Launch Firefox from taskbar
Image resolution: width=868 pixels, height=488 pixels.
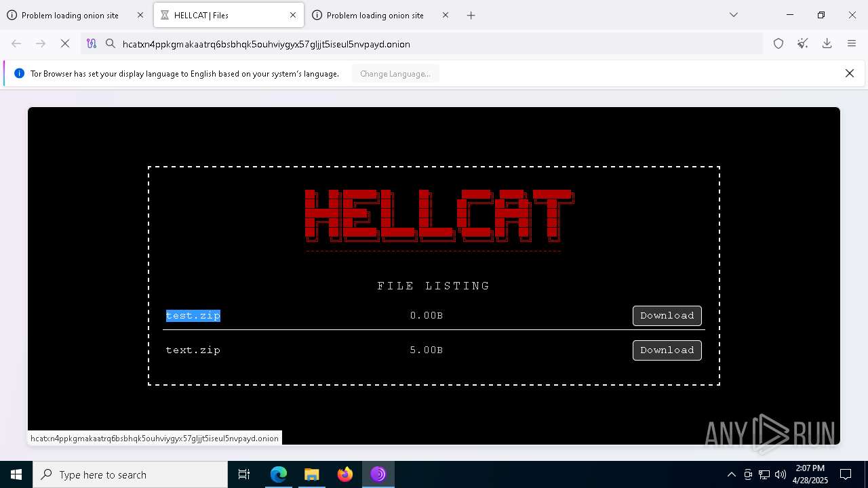click(x=344, y=474)
